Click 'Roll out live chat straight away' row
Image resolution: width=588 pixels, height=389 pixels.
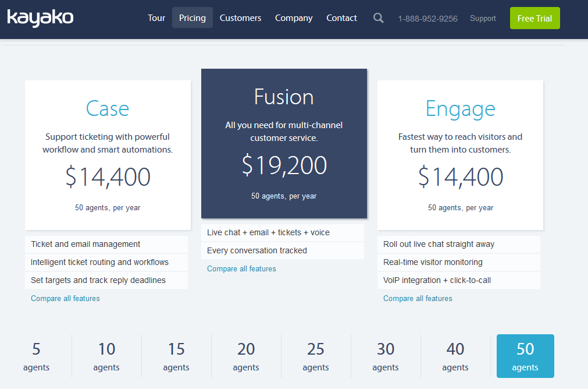pyautogui.click(x=459, y=245)
